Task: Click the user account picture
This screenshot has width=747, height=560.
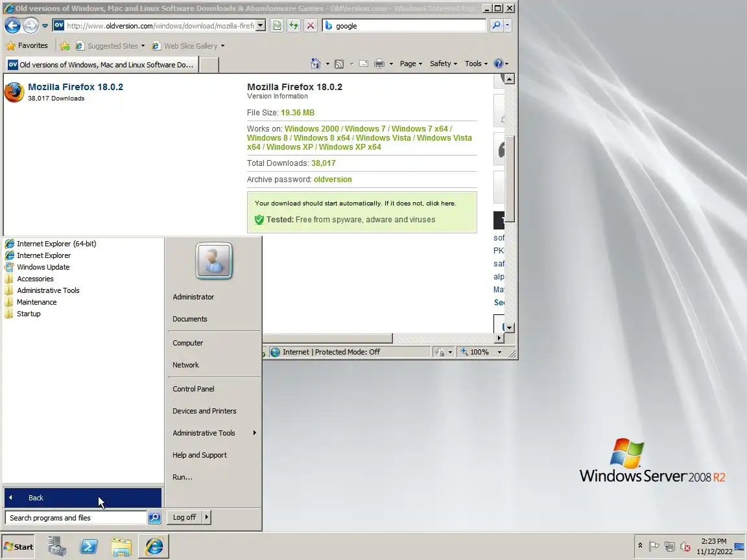Action: tap(214, 261)
